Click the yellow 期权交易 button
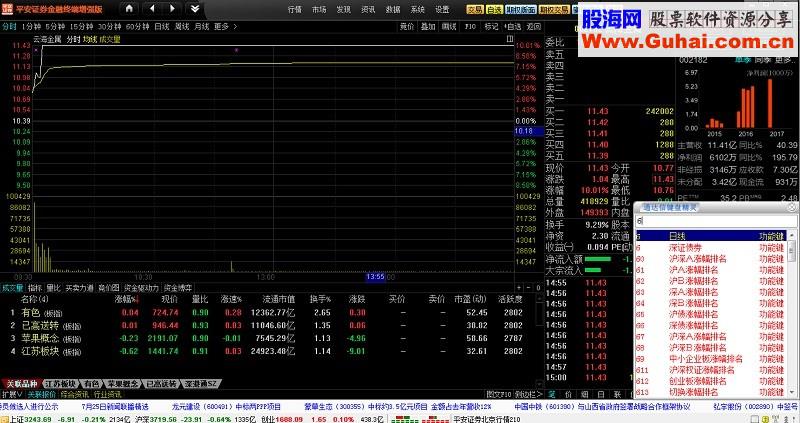This screenshot has height=423, width=800. coord(554,10)
